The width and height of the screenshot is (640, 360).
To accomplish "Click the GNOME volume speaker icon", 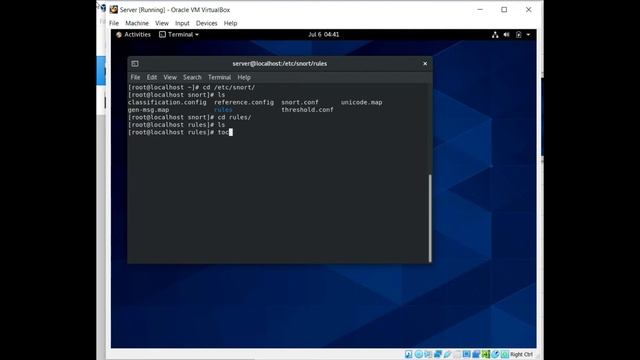I will click(507, 35).
